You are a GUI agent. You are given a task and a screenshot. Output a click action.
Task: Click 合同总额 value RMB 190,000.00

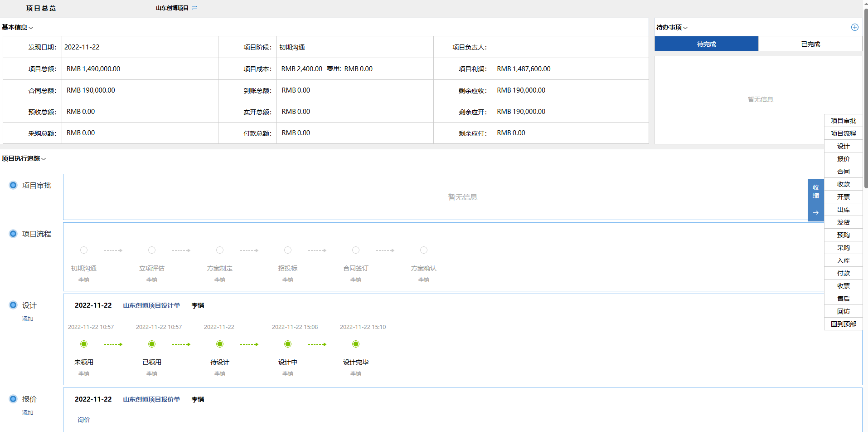91,90
